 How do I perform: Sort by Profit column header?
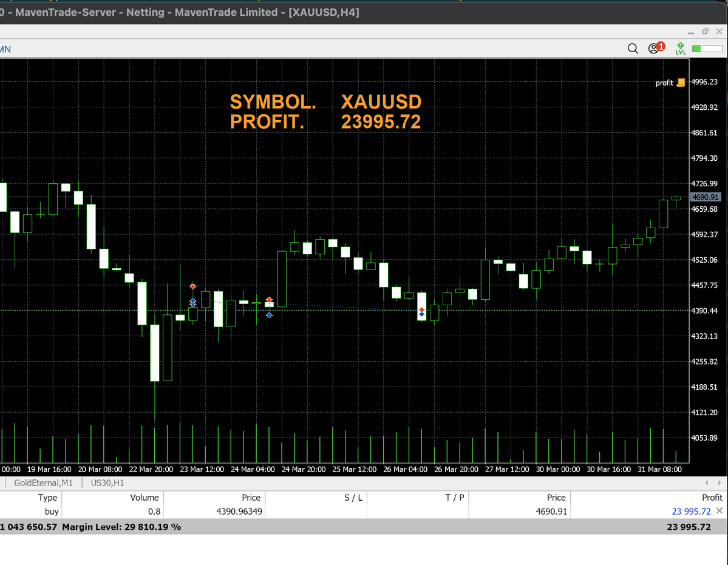click(712, 497)
